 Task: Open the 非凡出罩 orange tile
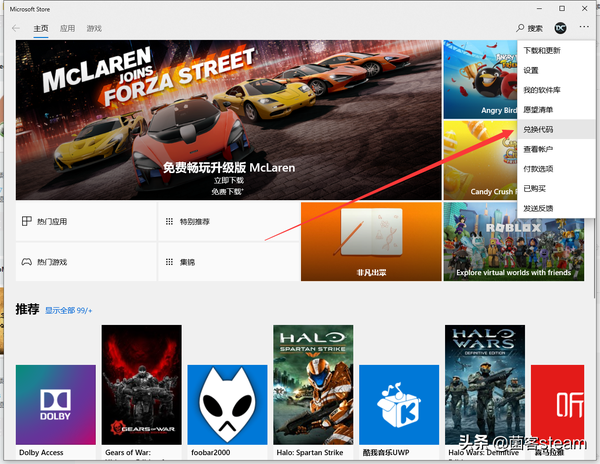tap(371, 241)
